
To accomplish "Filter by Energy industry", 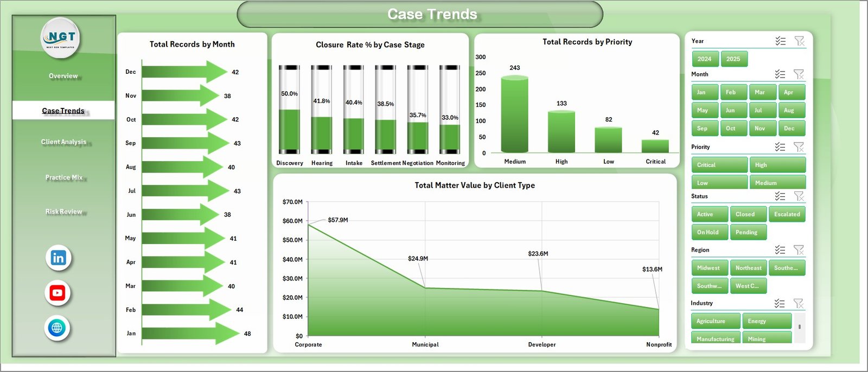I will tap(767, 321).
